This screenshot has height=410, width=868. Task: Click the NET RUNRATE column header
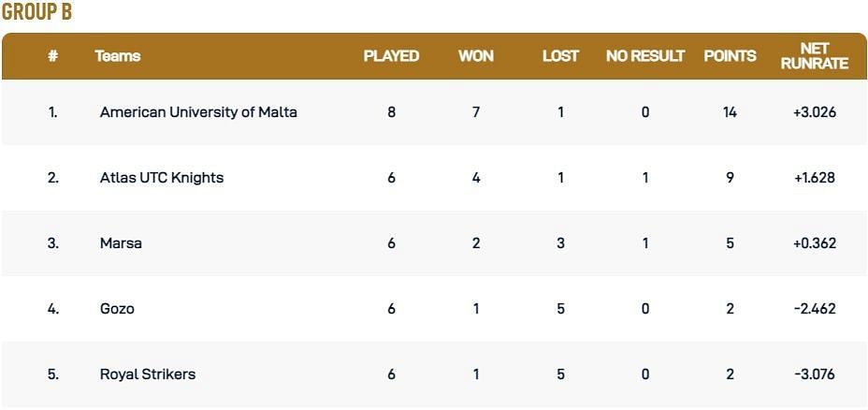click(813, 56)
